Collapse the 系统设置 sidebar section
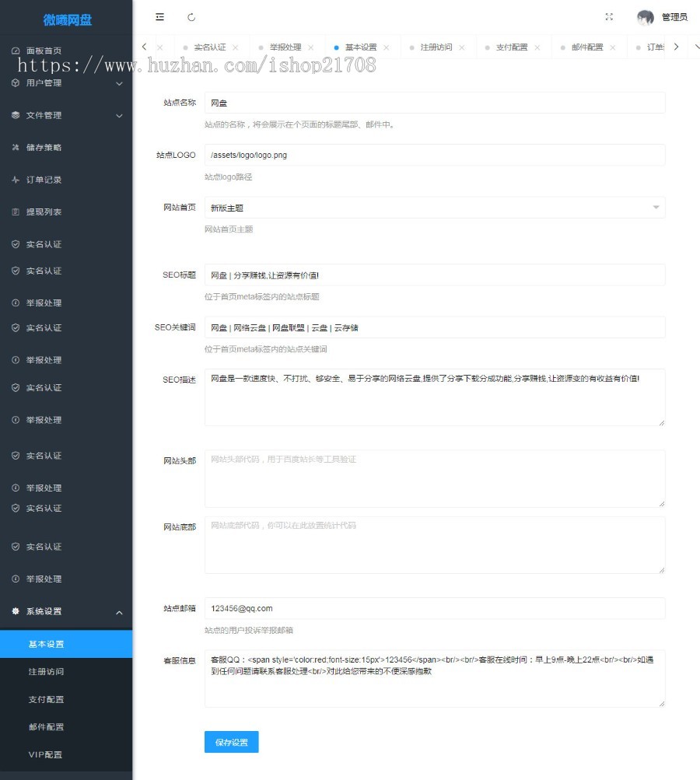This screenshot has width=700, height=780. (x=120, y=612)
